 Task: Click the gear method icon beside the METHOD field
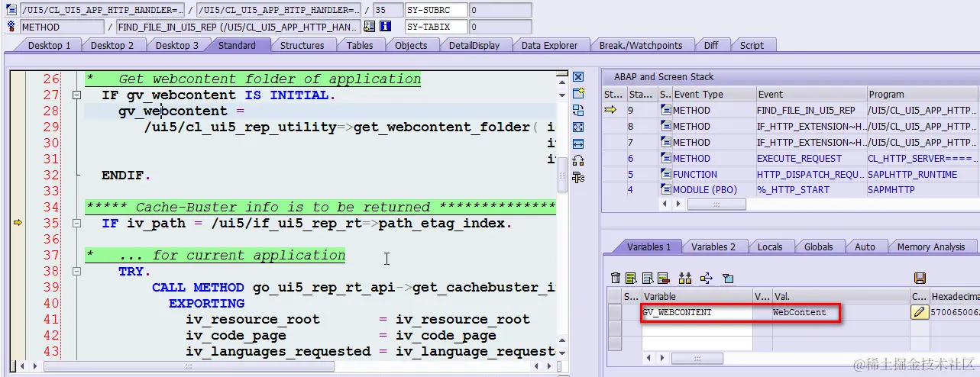click(11, 27)
